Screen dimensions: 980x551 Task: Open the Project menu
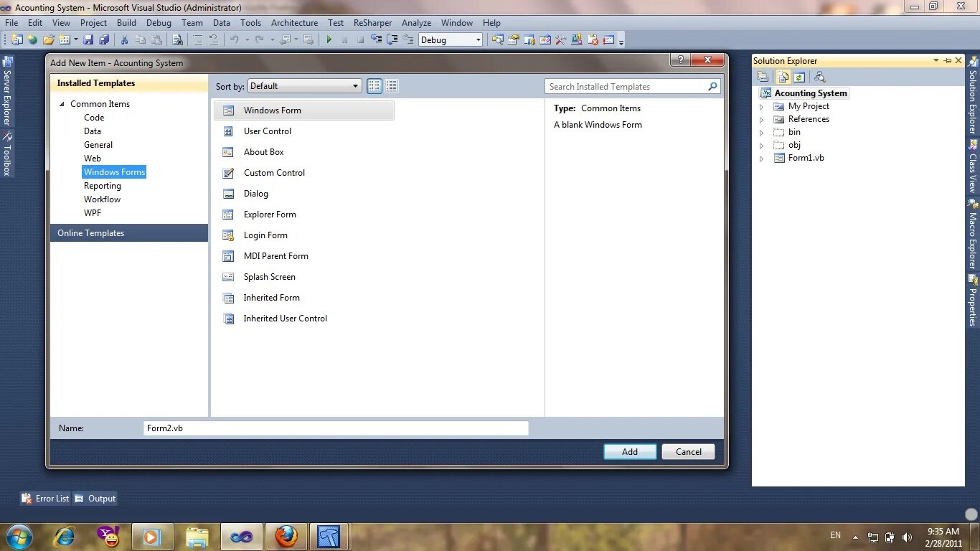93,22
